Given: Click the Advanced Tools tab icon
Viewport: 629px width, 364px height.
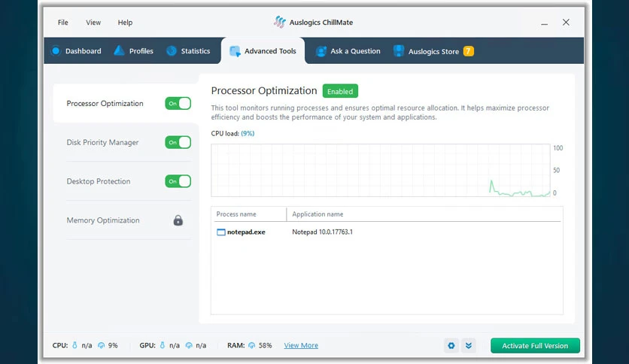Looking at the screenshot, I should coord(235,51).
